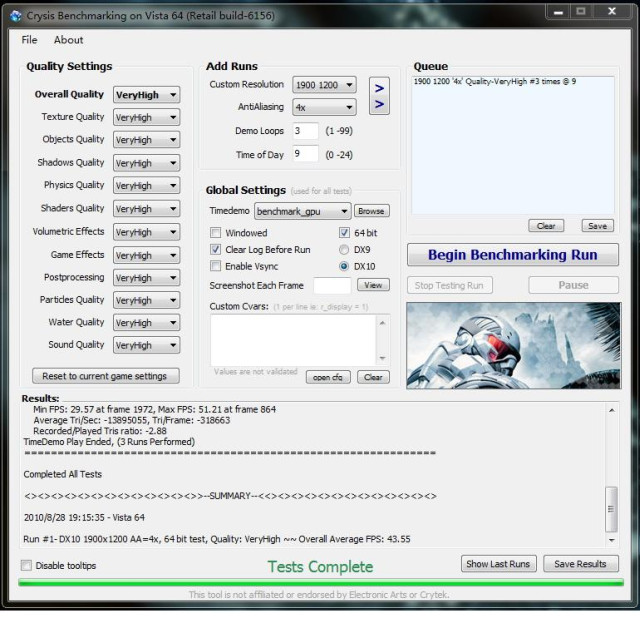Click Custom Cvars scroll up arrow
This screenshot has height=623, width=640.
pos(382,323)
